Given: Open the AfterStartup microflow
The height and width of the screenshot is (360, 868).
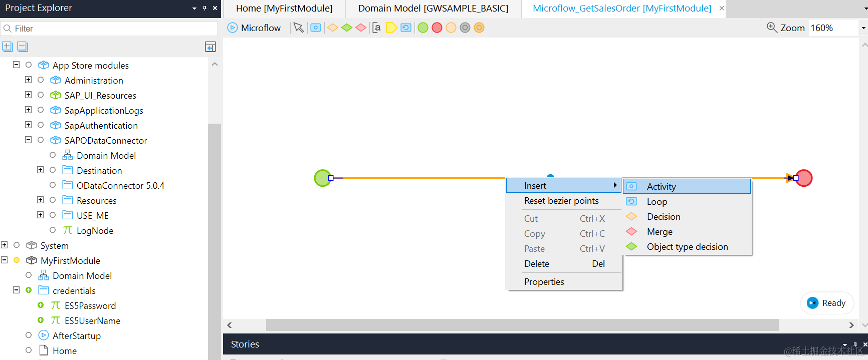Looking at the screenshot, I should pos(76,335).
